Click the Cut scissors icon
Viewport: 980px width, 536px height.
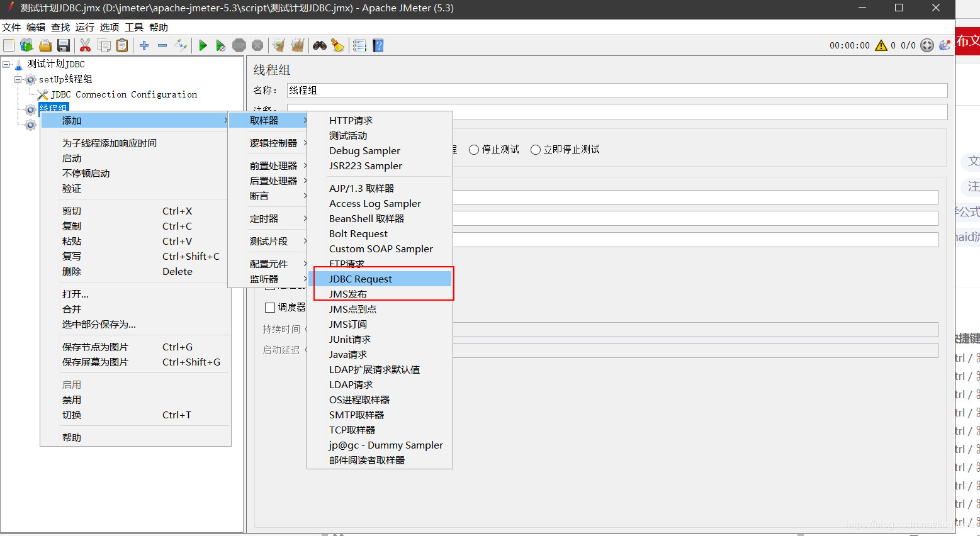(86, 45)
